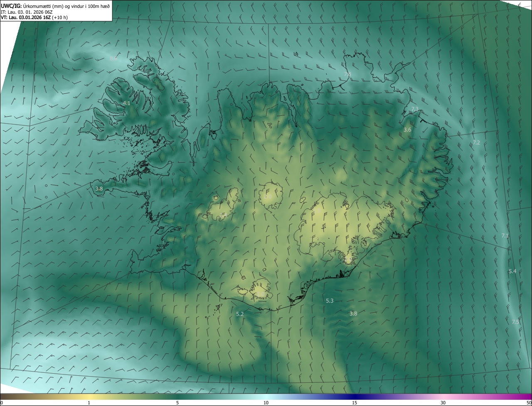Click the valid time line "VT: Lau. 03.01.2026 16Z (+10 h)"
The image size is (532, 406).
tap(34, 17)
